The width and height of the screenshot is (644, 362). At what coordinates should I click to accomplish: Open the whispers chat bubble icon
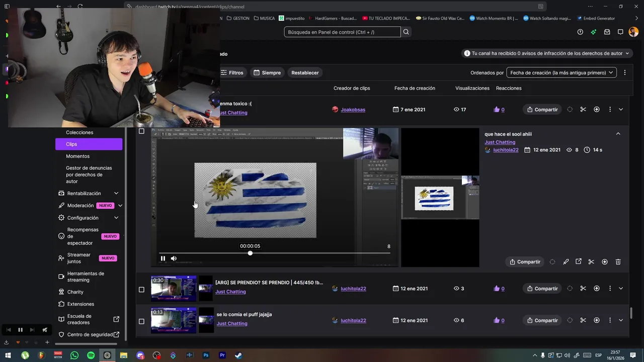pos(620,32)
